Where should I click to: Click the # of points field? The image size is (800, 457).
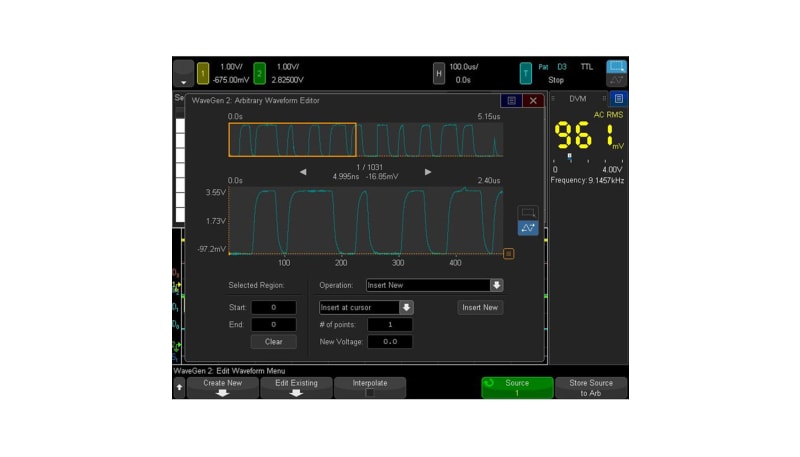coord(390,324)
